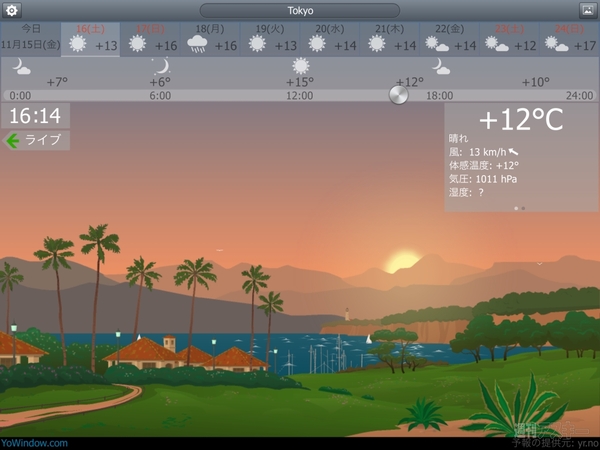This screenshot has height=450, width=600.
Task: Click the midnight moon-cloud icon
Action: coord(21,66)
